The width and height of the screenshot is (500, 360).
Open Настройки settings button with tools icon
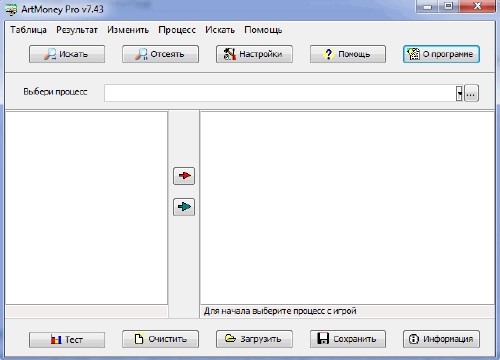point(254,54)
